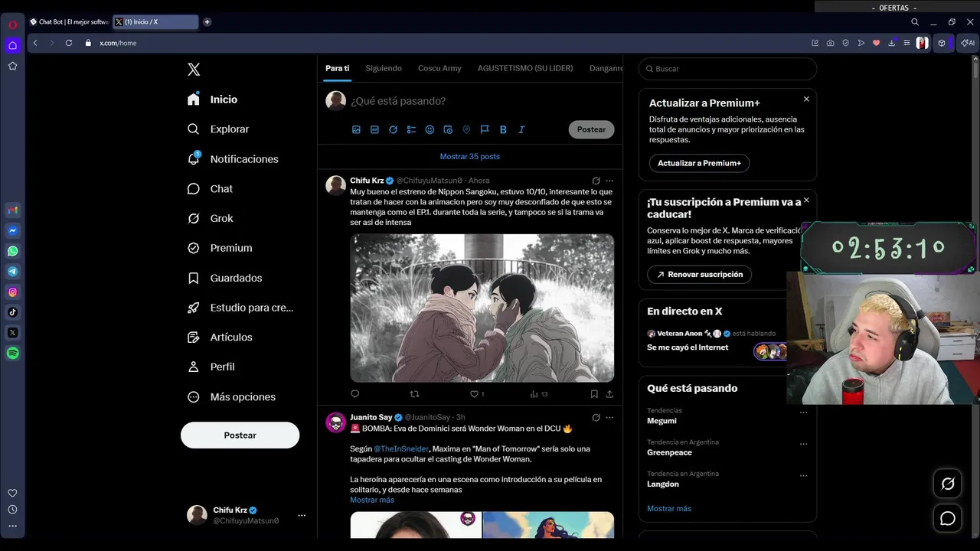Open the Nippon Sangoku post image

(x=482, y=308)
